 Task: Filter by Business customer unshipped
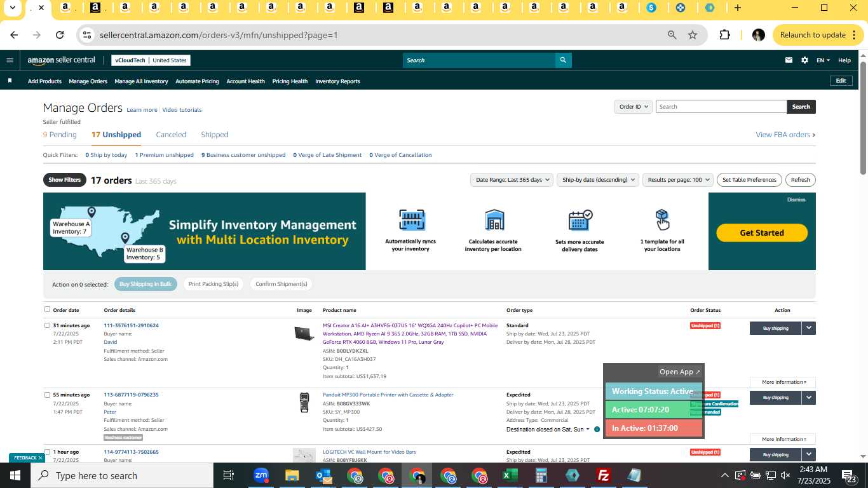[x=243, y=155]
